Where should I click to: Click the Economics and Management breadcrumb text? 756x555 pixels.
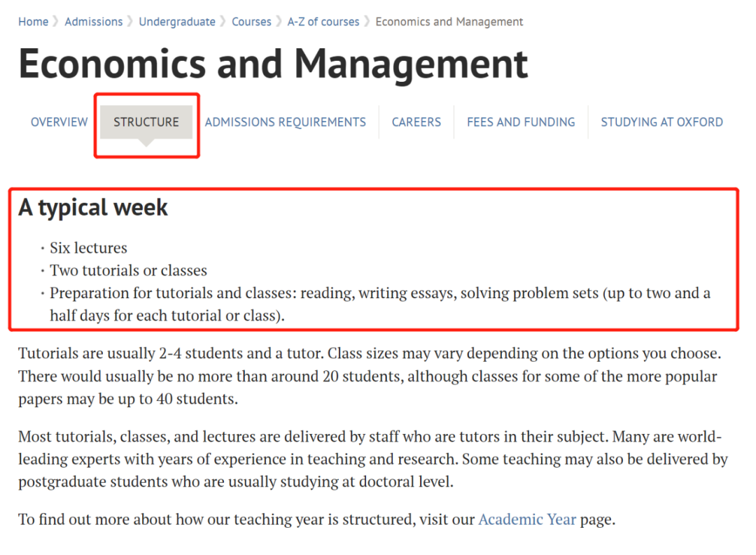449,22
